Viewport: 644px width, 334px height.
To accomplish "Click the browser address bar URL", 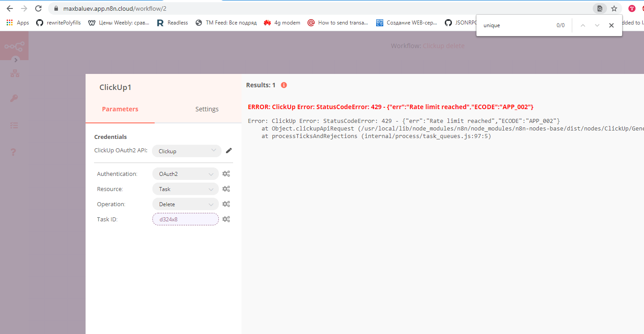I will point(115,8).
